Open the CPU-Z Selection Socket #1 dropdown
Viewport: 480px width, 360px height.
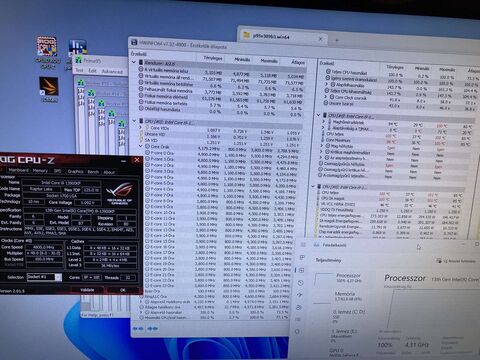pyautogui.click(x=58, y=277)
